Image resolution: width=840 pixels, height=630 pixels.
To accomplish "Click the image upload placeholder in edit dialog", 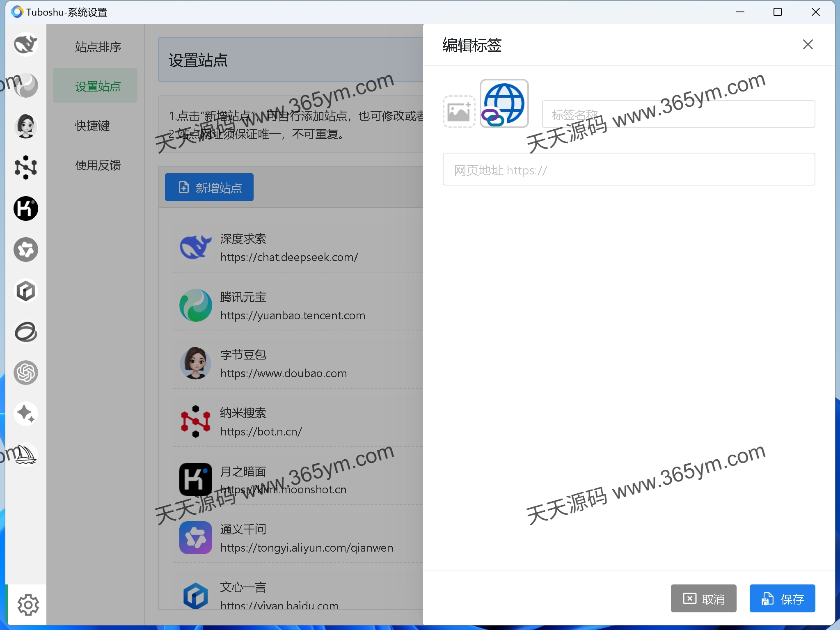I will tap(459, 111).
